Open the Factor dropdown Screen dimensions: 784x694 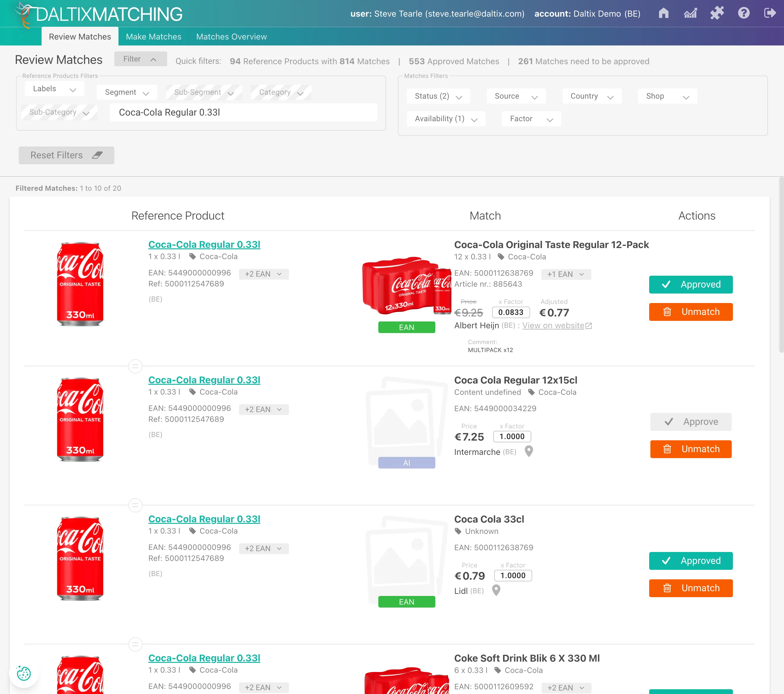[531, 119]
